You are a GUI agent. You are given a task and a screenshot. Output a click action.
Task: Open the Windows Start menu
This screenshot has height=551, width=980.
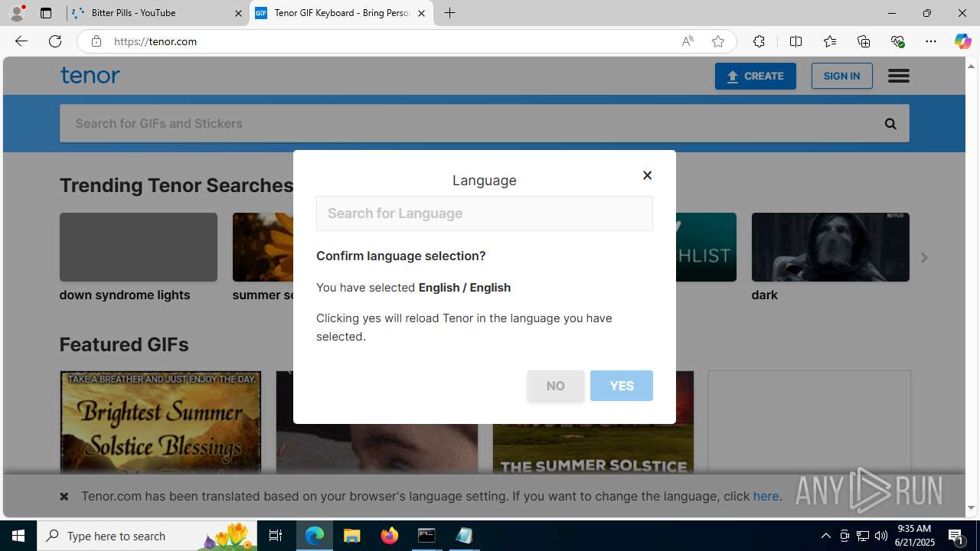pyautogui.click(x=18, y=536)
